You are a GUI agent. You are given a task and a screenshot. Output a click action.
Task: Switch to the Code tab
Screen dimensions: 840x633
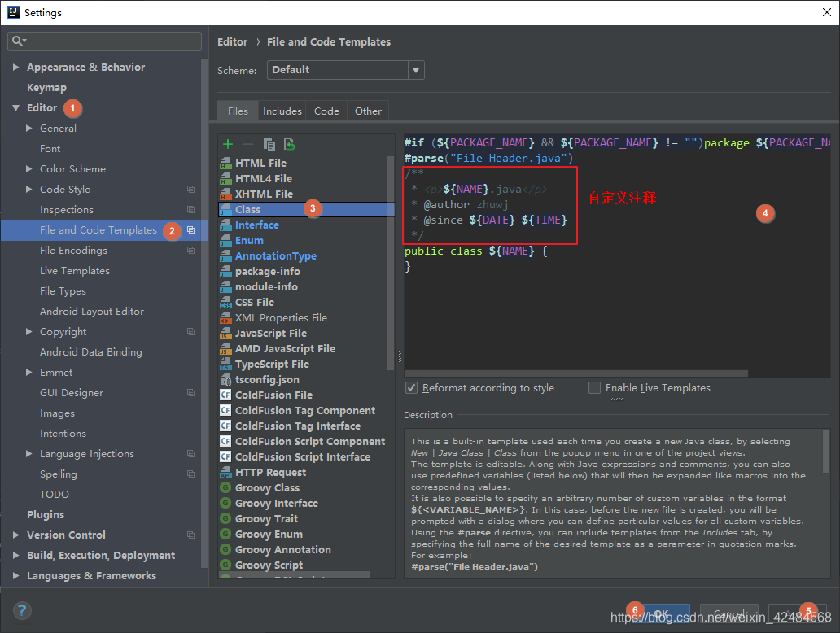(x=326, y=111)
